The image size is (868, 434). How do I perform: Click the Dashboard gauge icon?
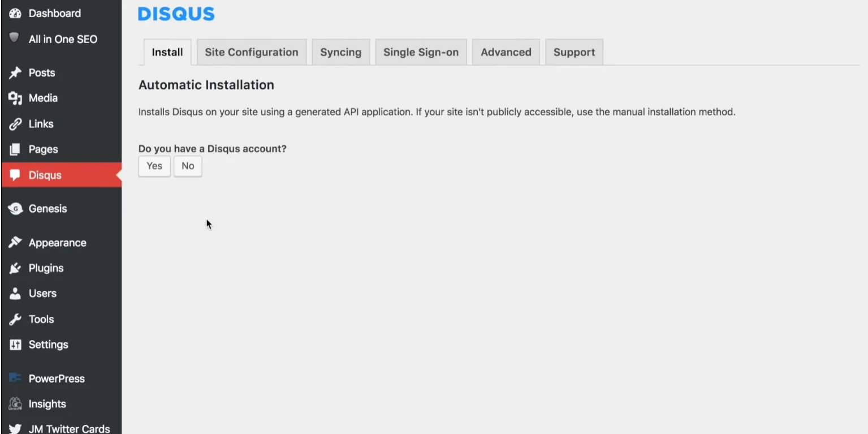15,13
